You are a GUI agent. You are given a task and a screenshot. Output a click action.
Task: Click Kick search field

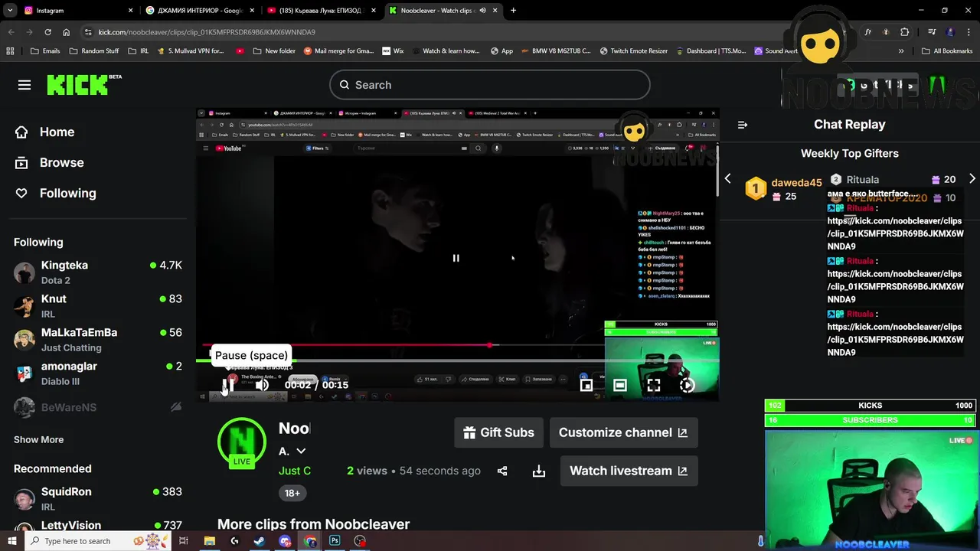tap(490, 85)
